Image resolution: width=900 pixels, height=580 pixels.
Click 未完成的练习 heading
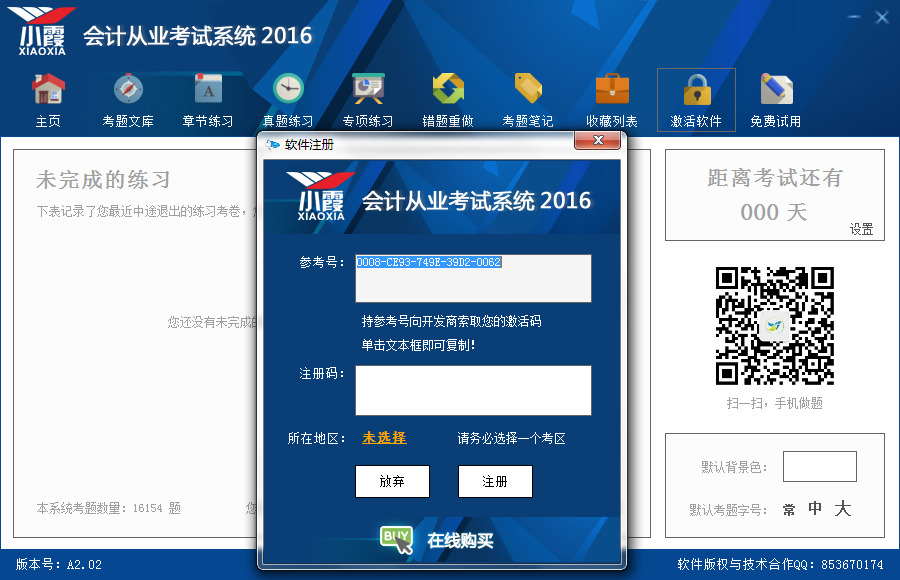tap(103, 180)
